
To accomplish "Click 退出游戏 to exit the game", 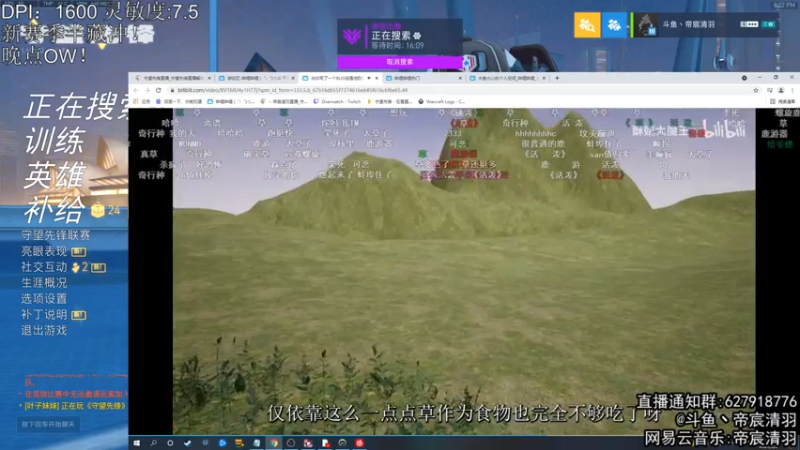I will tap(44, 330).
